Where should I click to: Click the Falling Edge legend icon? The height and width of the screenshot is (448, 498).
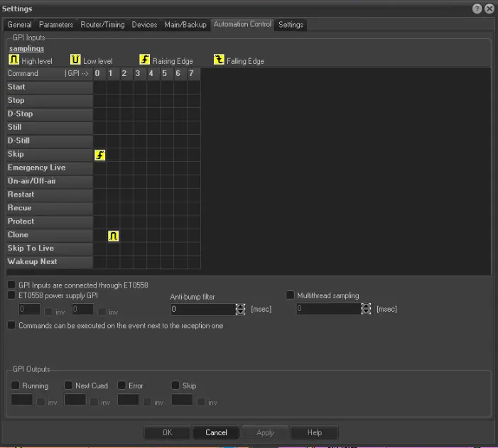click(219, 60)
